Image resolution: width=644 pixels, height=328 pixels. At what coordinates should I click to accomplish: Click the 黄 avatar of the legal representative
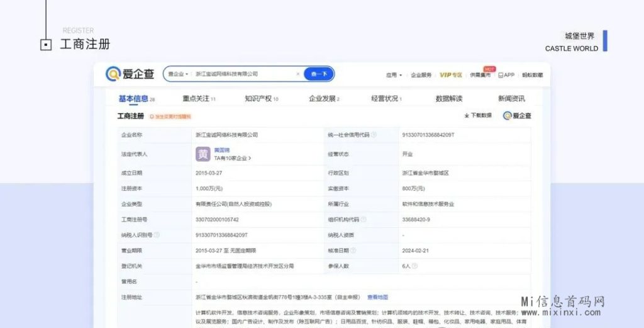(x=203, y=154)
